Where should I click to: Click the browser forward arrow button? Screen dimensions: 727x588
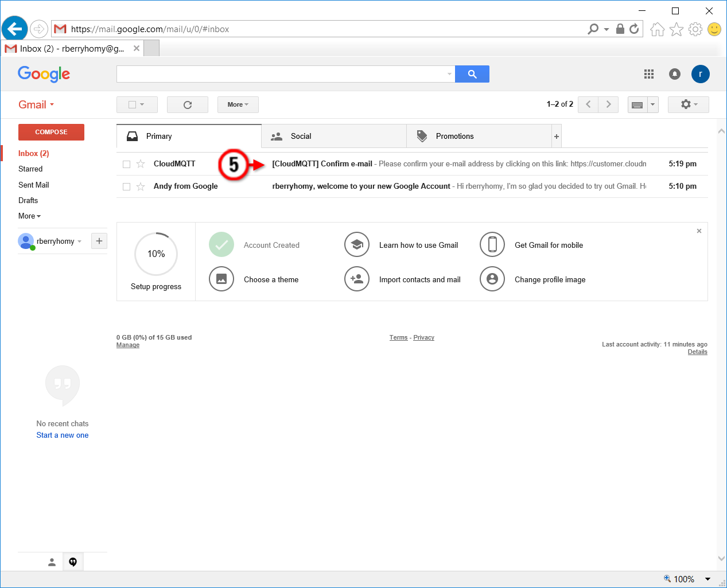pyautogui.click(x=39, y=29)
